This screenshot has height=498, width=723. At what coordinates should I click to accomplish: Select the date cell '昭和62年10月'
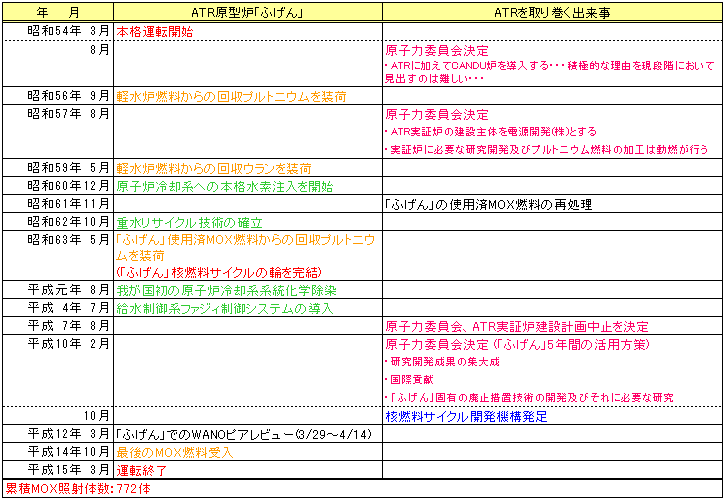coord(58,222)
